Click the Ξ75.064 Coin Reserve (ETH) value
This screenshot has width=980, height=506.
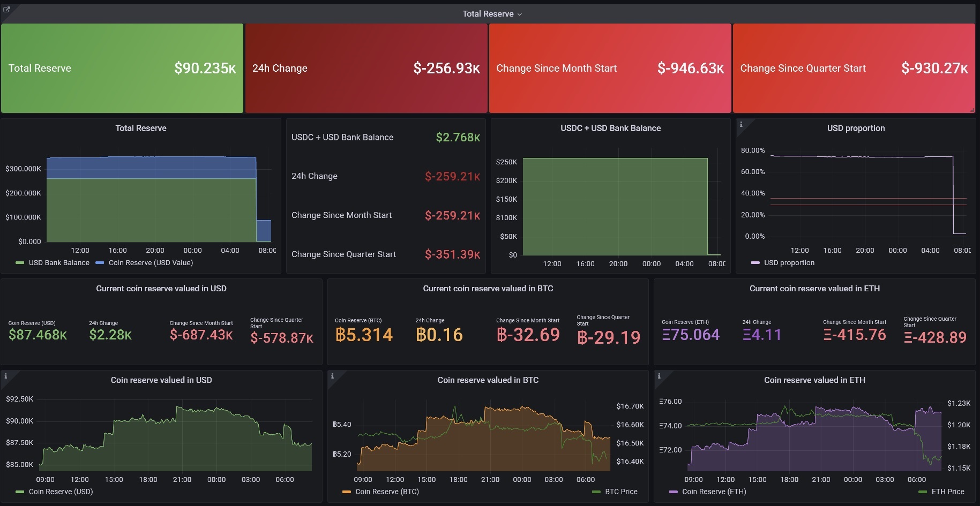[691, 335]
